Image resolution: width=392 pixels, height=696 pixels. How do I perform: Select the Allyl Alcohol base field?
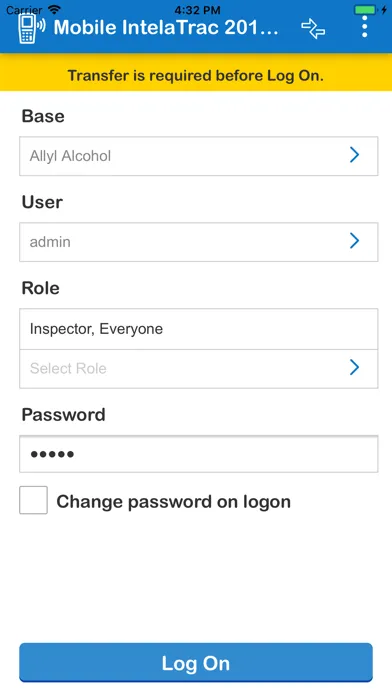(x=198, y=156)
